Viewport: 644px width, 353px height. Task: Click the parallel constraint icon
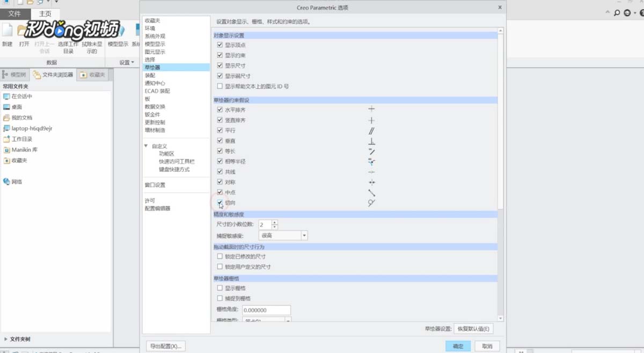371,131
